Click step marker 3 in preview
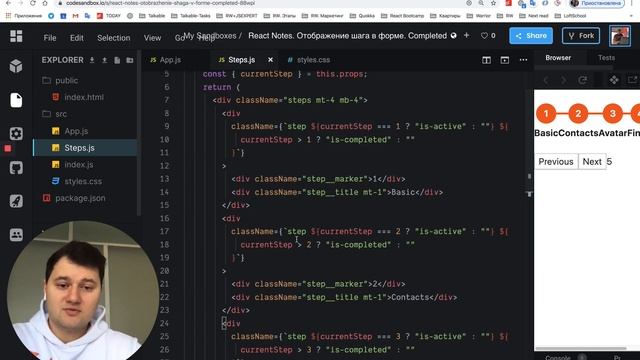The width and height of the screenshot is (640, 360). [x=613, y=113]
